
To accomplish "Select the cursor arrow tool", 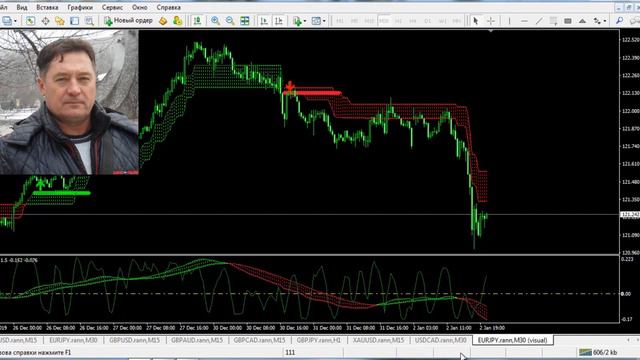I will tap(476, 21).
